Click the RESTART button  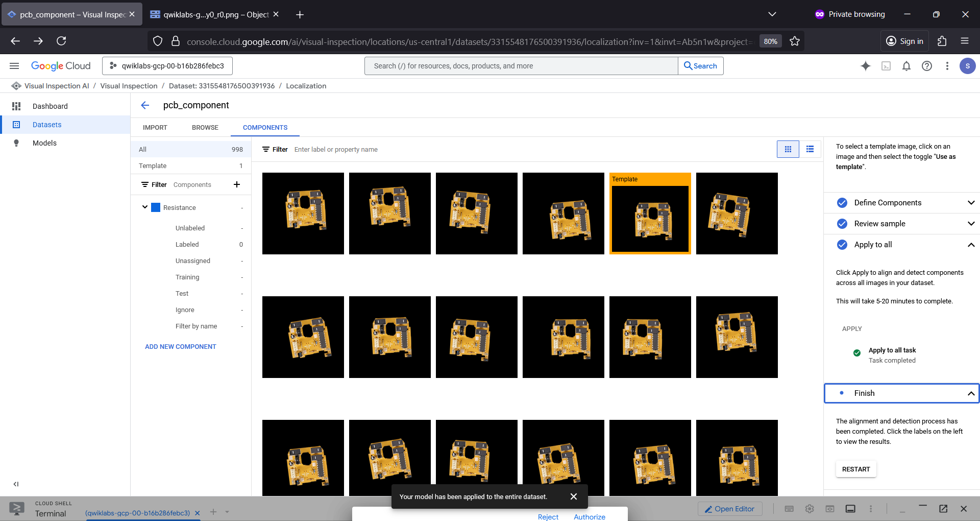coord(856,469)
